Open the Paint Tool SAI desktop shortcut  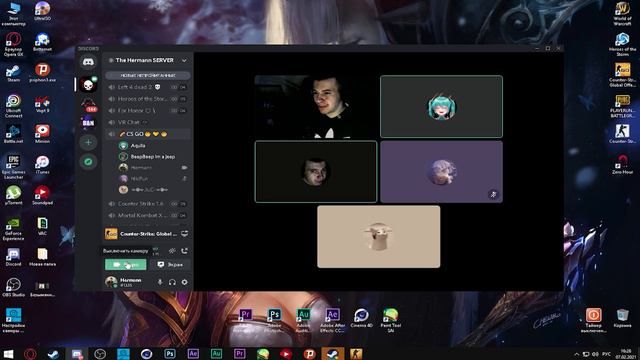391,320
